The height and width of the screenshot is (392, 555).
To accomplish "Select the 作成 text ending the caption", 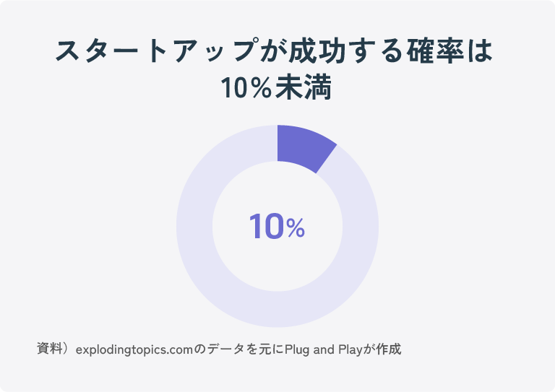I will (x=389, y=349).
